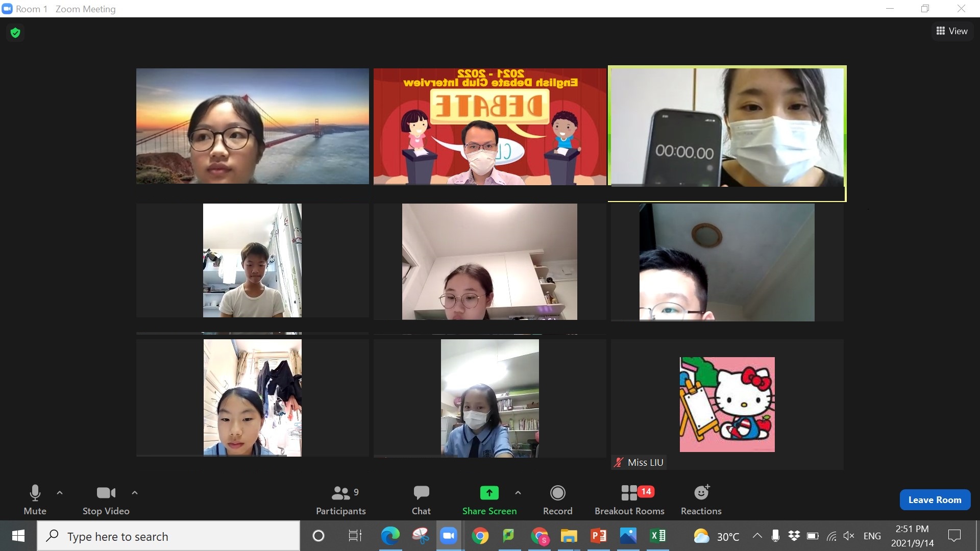Switch to Zoom app on taskbar
This screenshot has width=980, height=551.
click(449, 536)
